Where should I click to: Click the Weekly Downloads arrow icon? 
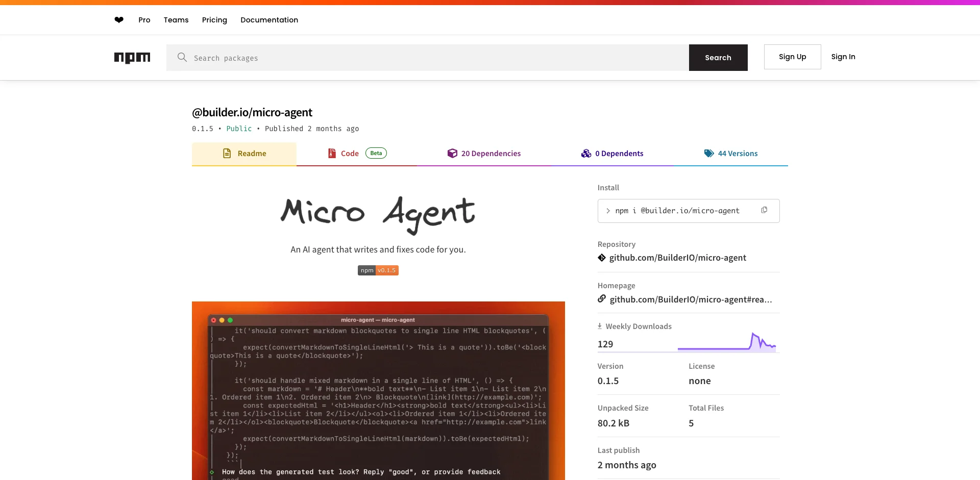click(x=600, y=326)
